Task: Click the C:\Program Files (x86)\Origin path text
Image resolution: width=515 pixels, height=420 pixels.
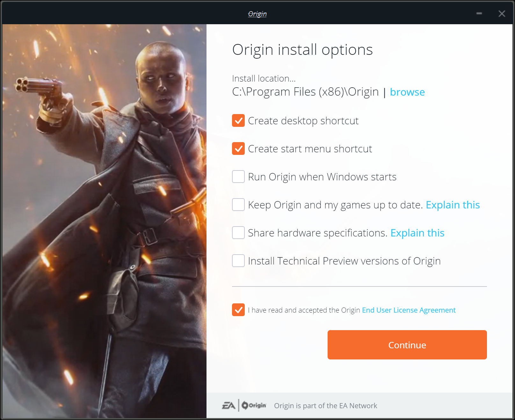Action: pyautogui.click(x=305, y=92)
